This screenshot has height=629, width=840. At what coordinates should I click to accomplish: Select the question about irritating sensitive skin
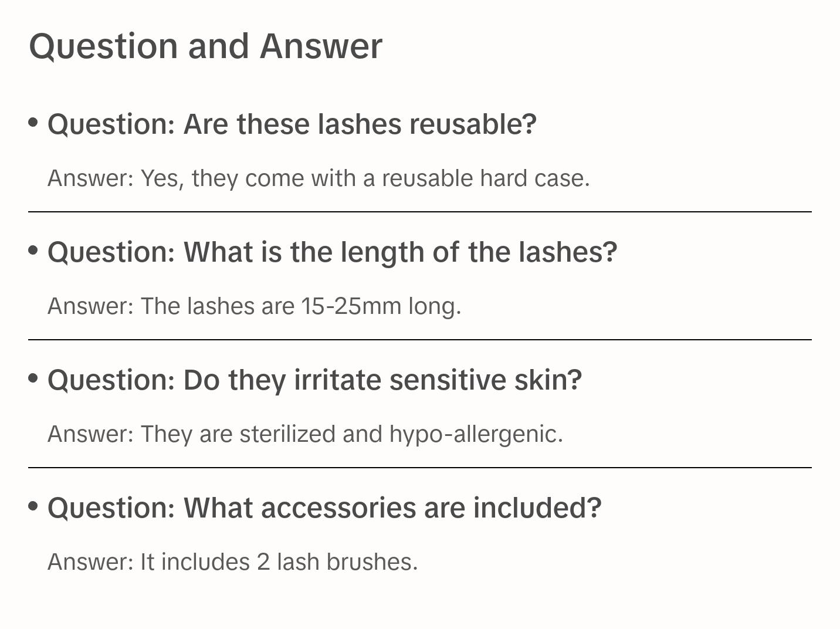[x=314, y=380]
